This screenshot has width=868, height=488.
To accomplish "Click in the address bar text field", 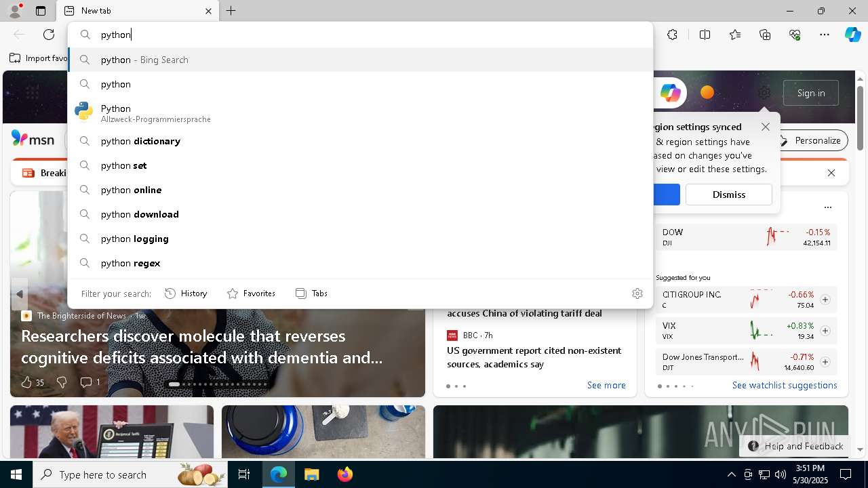I will pyautogui.click(x=359, y=35).
